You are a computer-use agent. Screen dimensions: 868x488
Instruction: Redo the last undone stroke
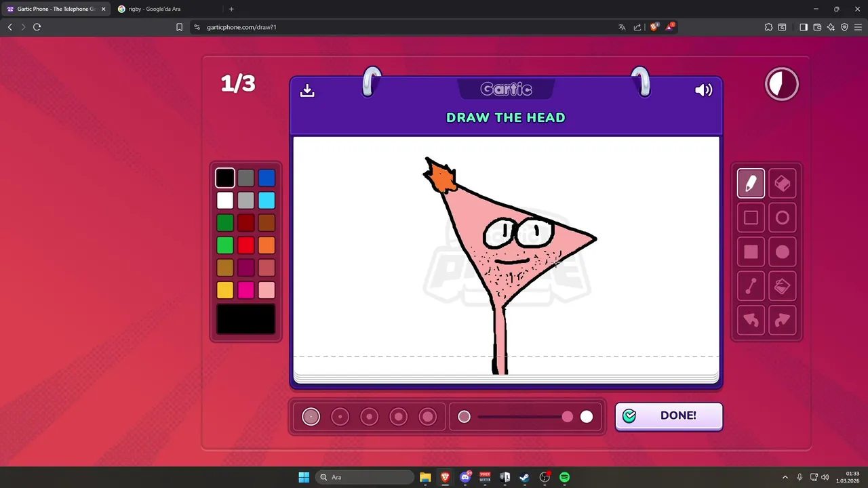coord(783,321)
